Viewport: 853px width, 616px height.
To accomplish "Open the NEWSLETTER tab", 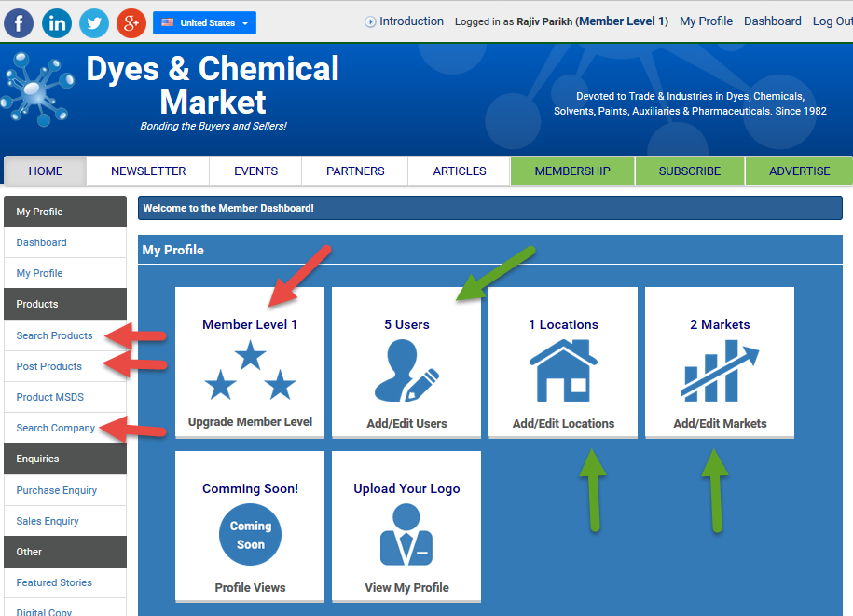I will tap(148, 171).
